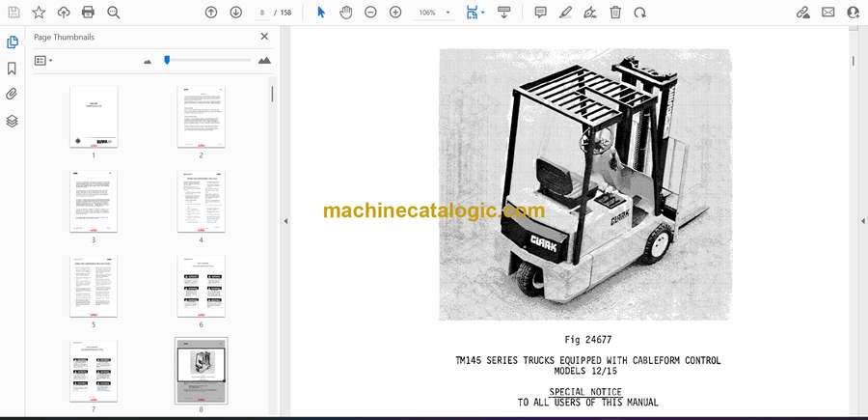The image size is (868, 420).
Task: Select page 8 thumbnail
Action: click(201, 371)
